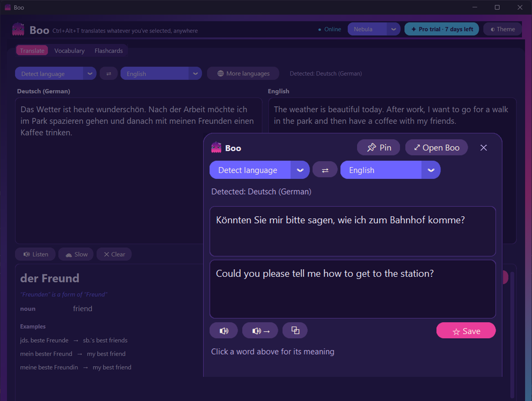
Task: Select popup Detect language combo box
Action: click(x=260, y=170)
